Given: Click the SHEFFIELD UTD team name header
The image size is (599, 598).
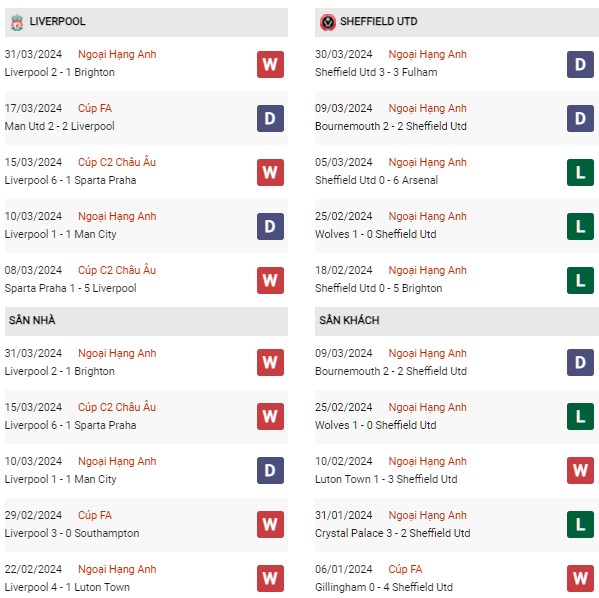Looking at the screenshot, I should (379, 21).
